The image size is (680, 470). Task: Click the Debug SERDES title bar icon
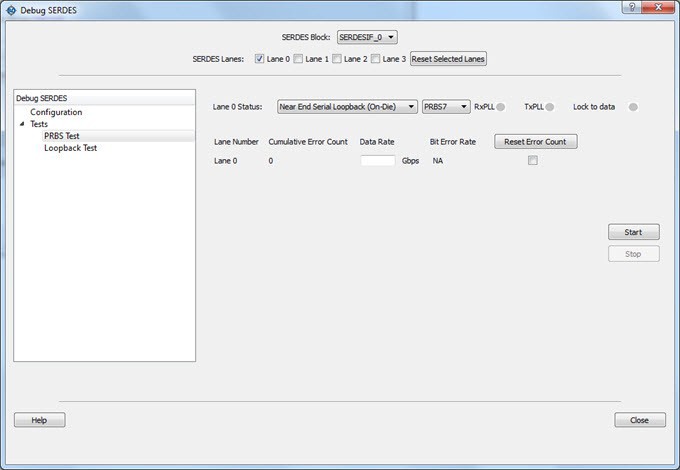pyautogui.click(x=11, y=9)
